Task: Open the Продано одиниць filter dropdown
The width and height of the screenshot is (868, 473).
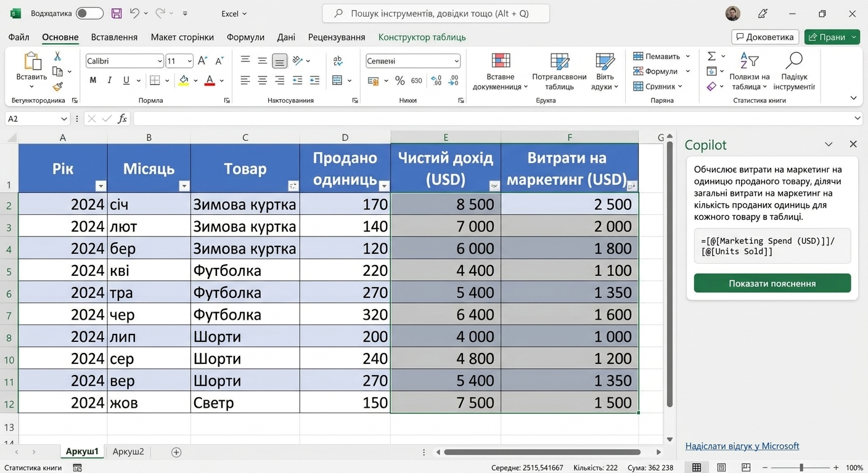Action: click(x=384, y=186)
